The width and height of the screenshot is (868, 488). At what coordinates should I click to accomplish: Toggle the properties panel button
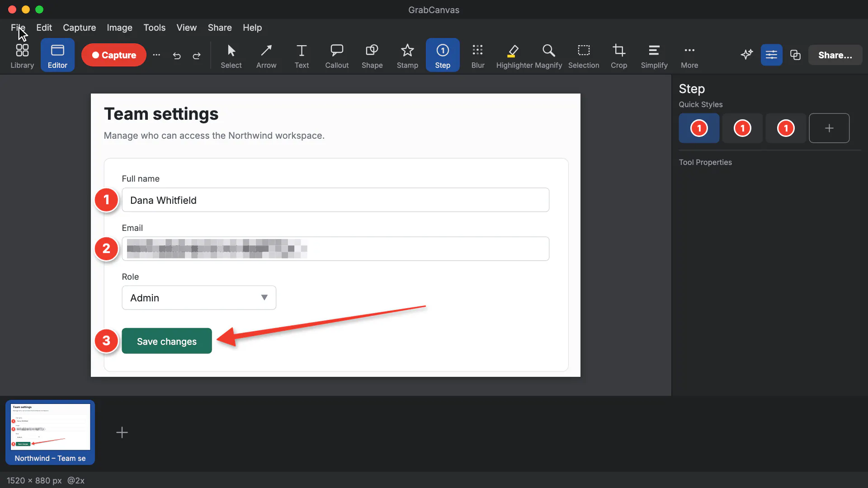pyautogui.click(x=771, y=55)
